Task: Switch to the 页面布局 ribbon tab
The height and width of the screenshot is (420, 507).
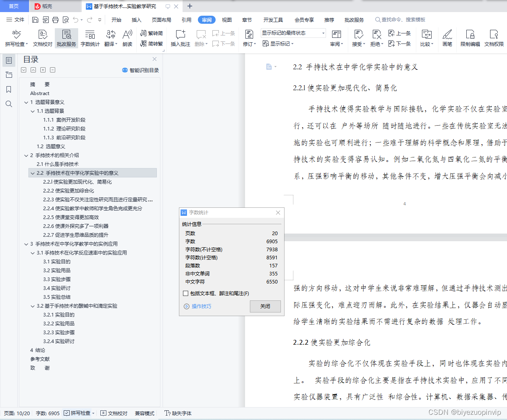Action: [162, 20]
